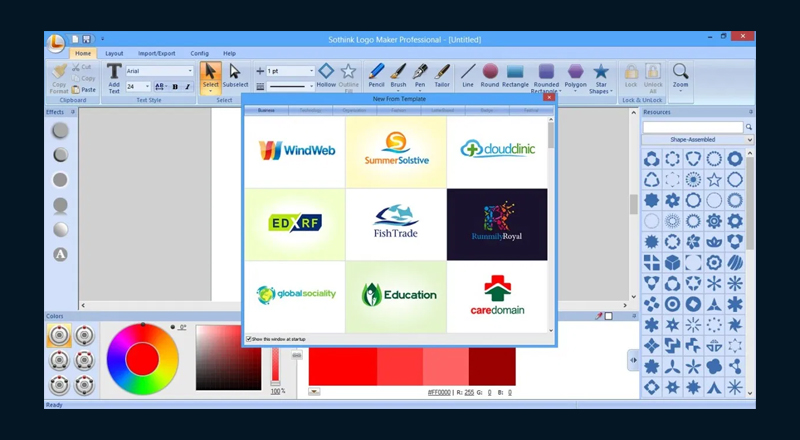Activate the Subselect tool
The height and width of the screenshot is (440, 800).
pyautogui.click(x=235, y=75)
